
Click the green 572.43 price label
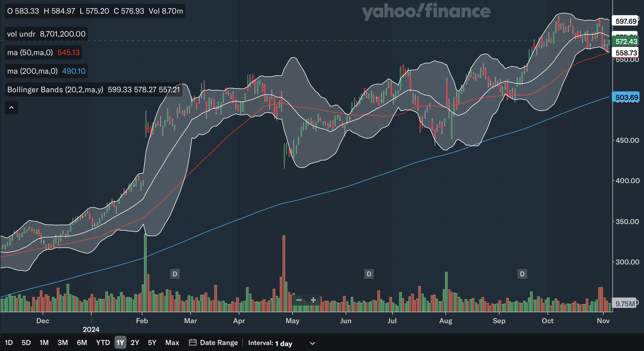[x=626, y=41]
